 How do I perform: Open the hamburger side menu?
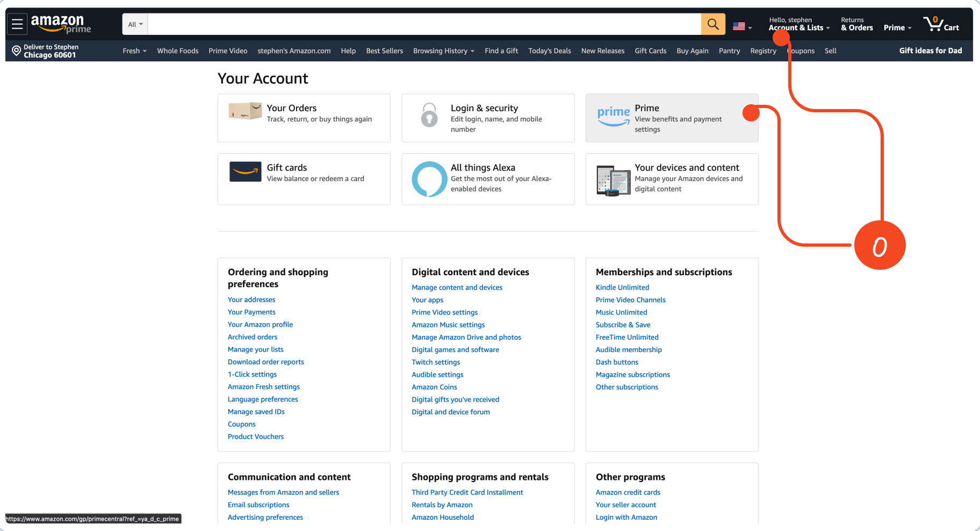(17, 24)
